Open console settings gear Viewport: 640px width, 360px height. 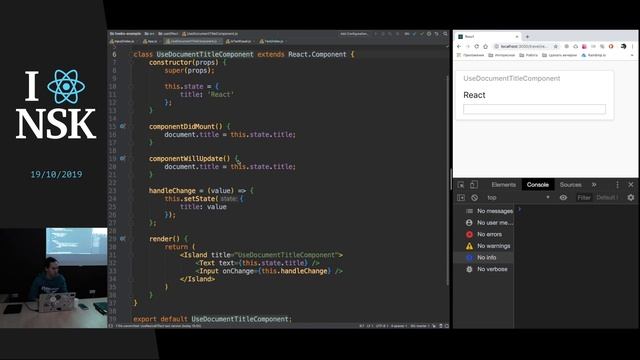[631, 198]
